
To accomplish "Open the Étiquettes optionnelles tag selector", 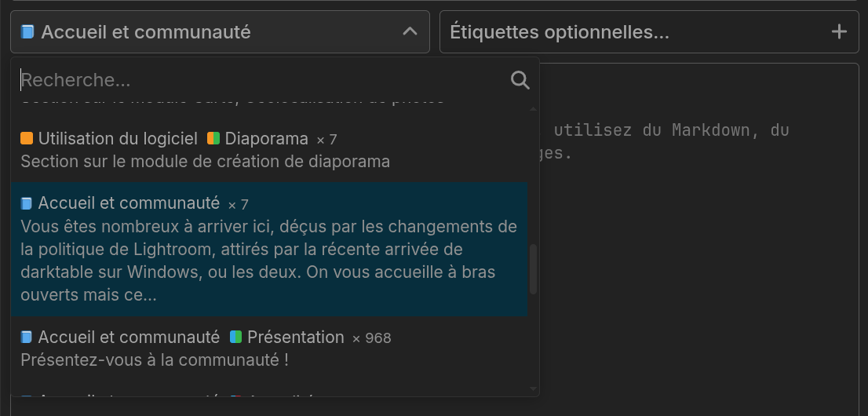I will click(x=649, y=32).
